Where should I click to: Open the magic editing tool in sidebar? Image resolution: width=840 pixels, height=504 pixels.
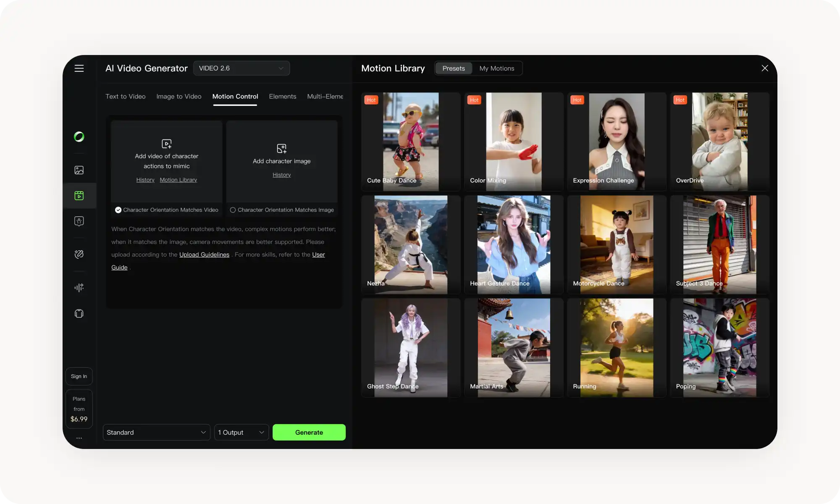point(79,254)
